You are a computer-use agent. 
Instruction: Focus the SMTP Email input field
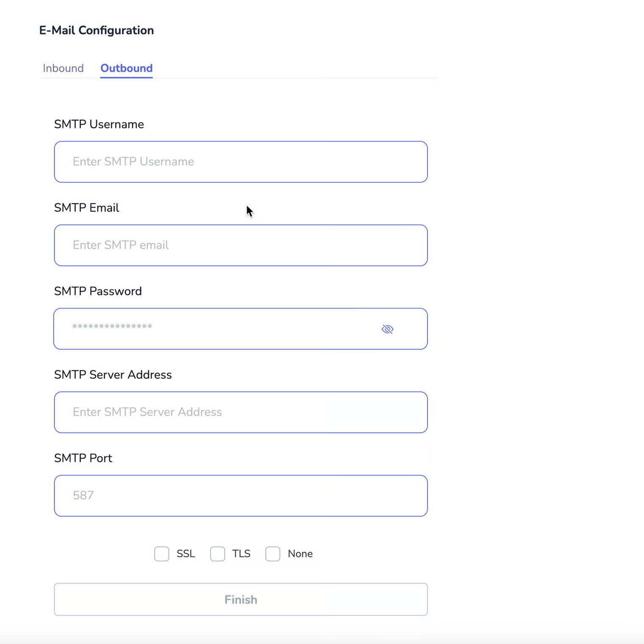240,245
